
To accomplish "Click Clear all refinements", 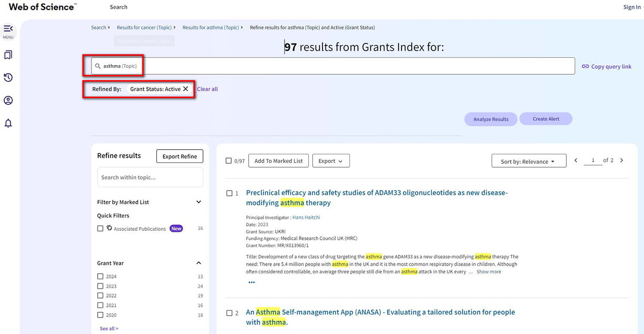I will [x=207, y=89].
